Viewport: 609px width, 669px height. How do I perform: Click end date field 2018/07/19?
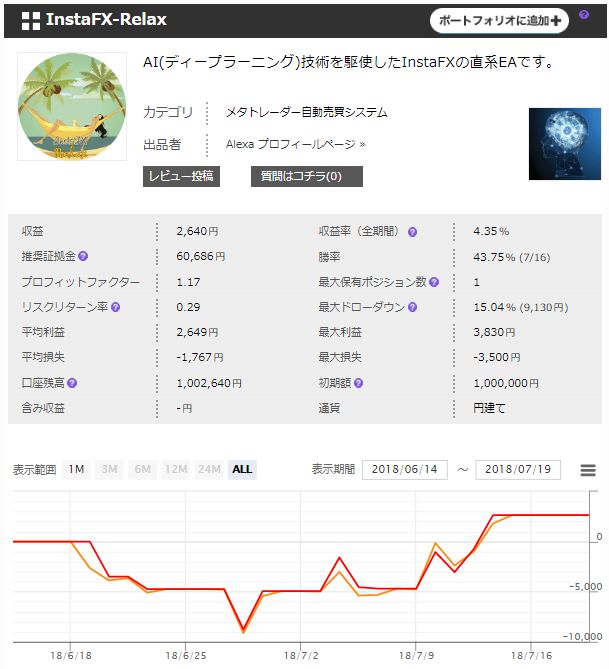(518, 469)
